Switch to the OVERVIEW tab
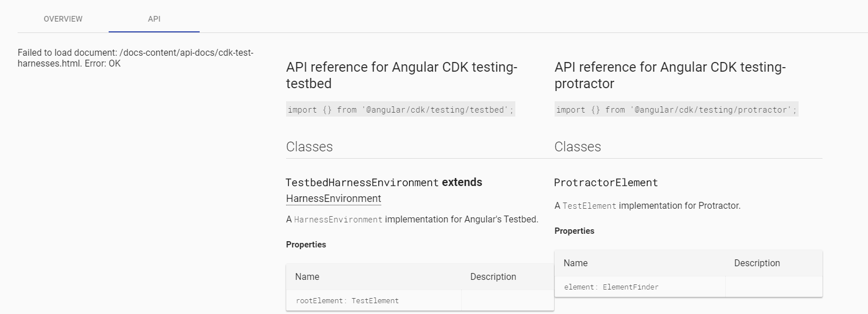Viewport: 868px width, 314px height. (x=63, y=19)
